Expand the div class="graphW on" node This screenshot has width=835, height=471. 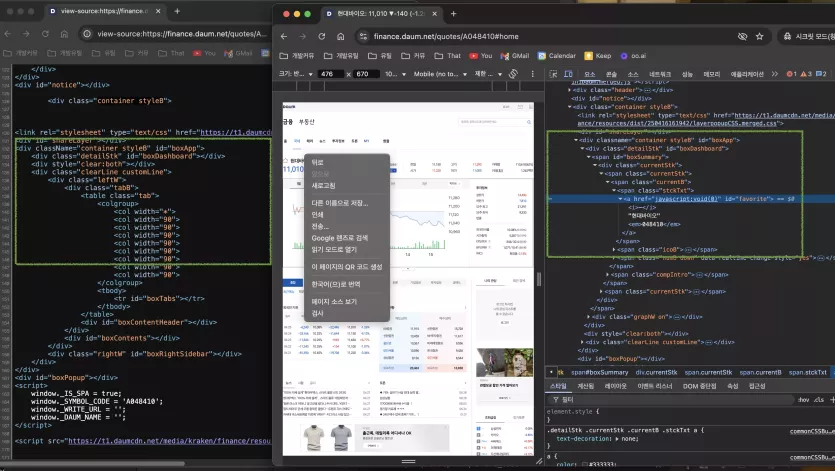[588, 316]
